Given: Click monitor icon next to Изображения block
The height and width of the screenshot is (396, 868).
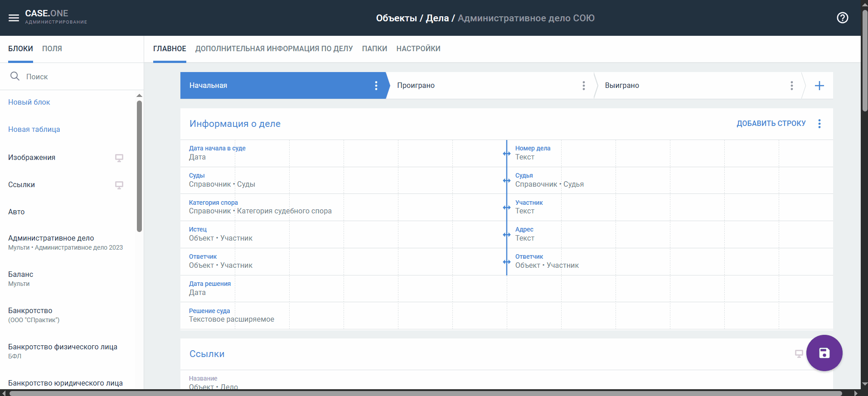Looking at the screenshot, I should coord(119,158).
